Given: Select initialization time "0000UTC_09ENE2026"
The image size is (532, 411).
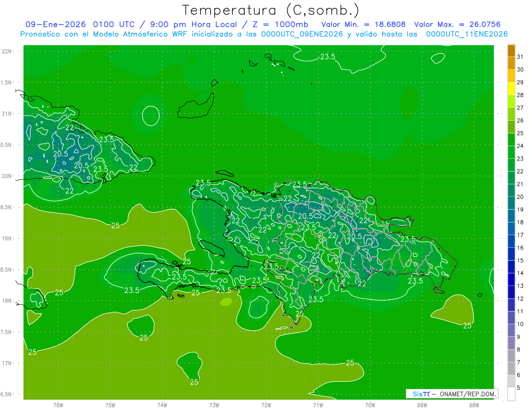Looking at the screenshot, I should [x=302, y=34].
